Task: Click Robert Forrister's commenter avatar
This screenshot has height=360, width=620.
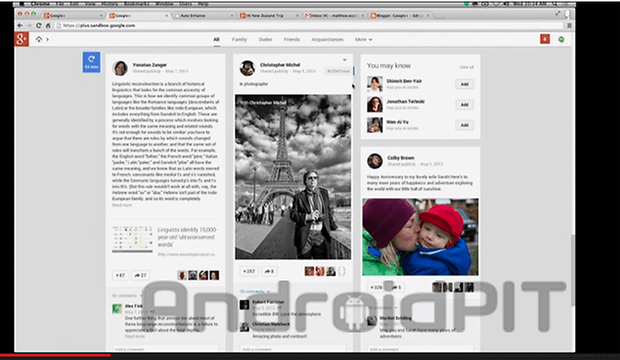Action: click(x=244, y=304)
